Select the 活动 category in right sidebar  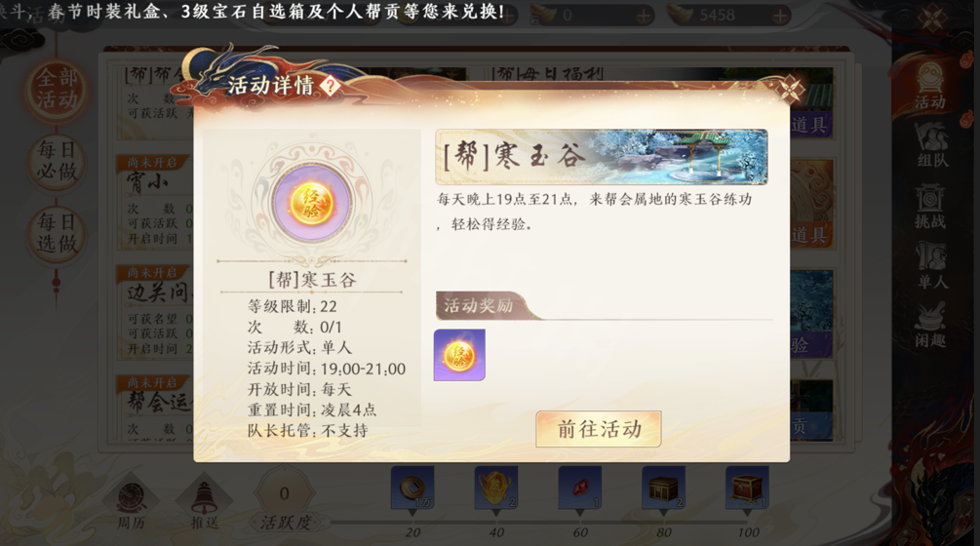(x=930, y=86)
